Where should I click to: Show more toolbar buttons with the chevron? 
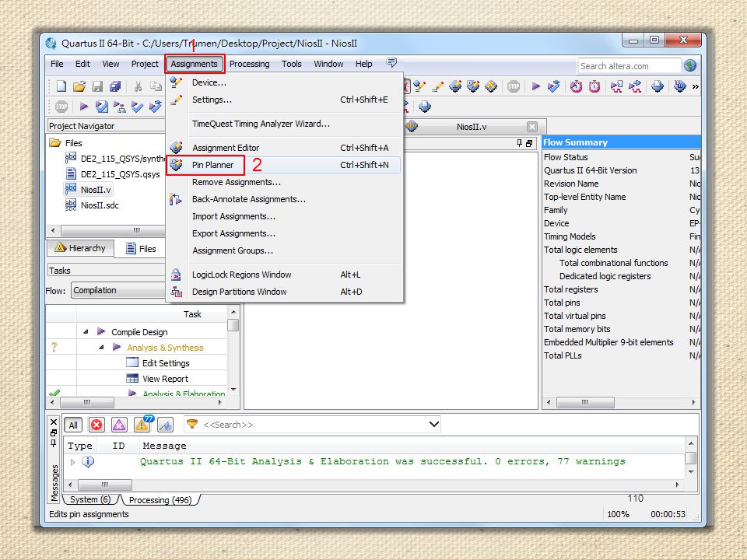(x=695, y=86)
